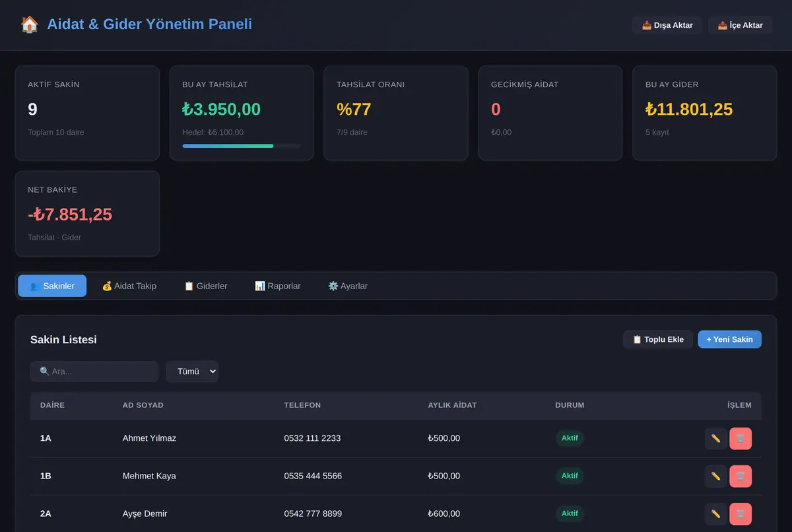Click the İçe Aktar import button

click(x=741, y=25)
